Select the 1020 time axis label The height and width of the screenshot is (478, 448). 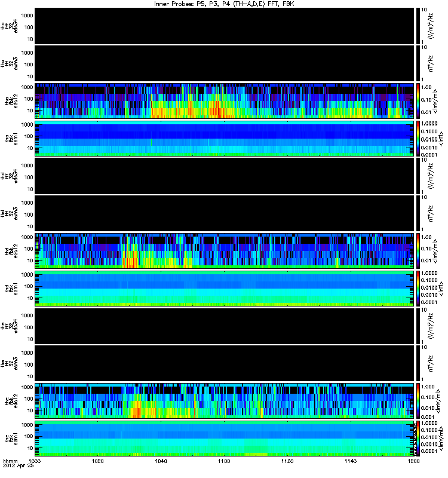click(97, 461)
